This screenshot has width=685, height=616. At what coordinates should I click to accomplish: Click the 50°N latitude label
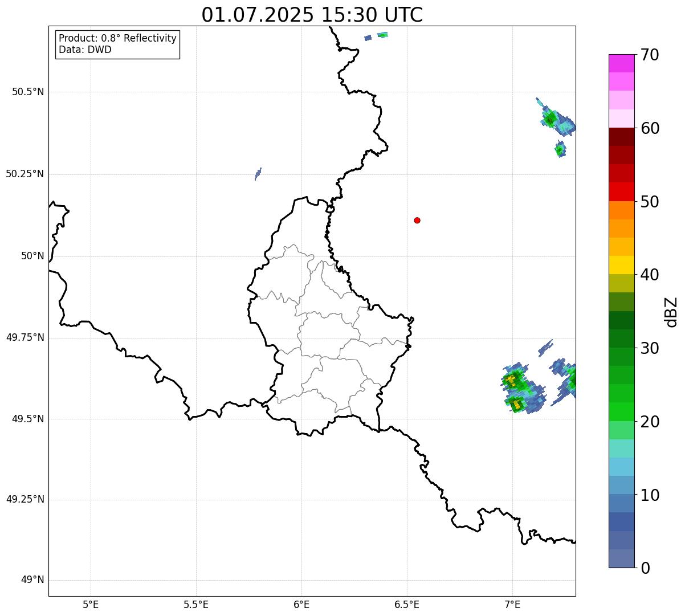(x=33, y=256)
